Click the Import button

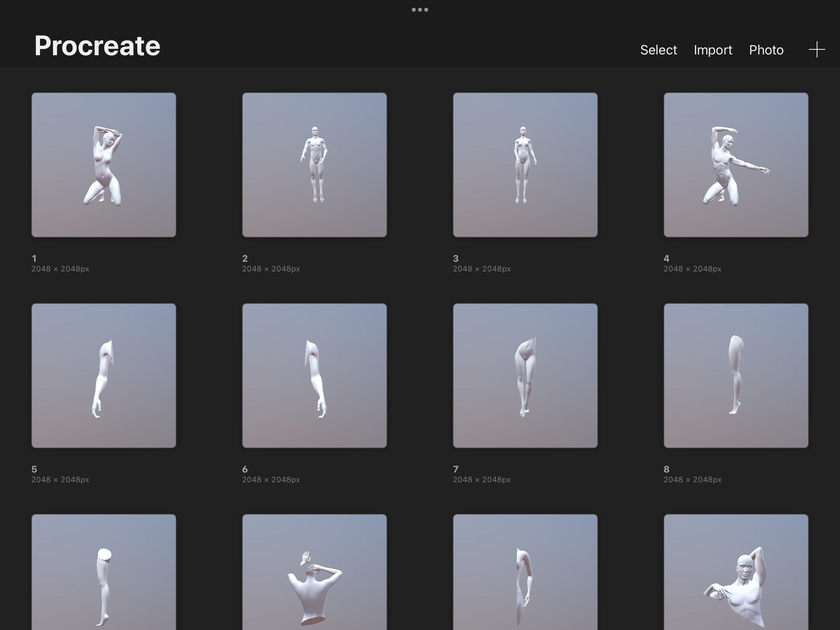tap(713, 50)
